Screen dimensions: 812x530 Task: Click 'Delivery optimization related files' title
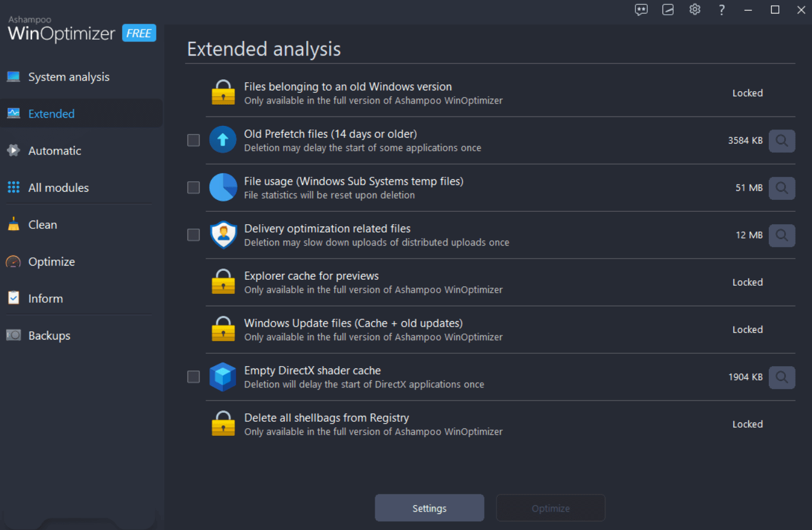[327, 228]
